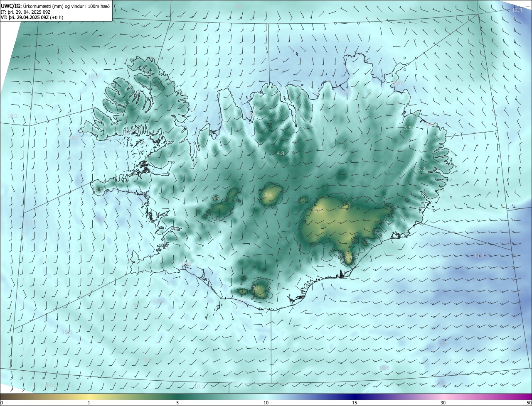Viewport: 532px width, 406px height.
Task: Click the "5.5" value on the map
Action: [x=408, y=128]
